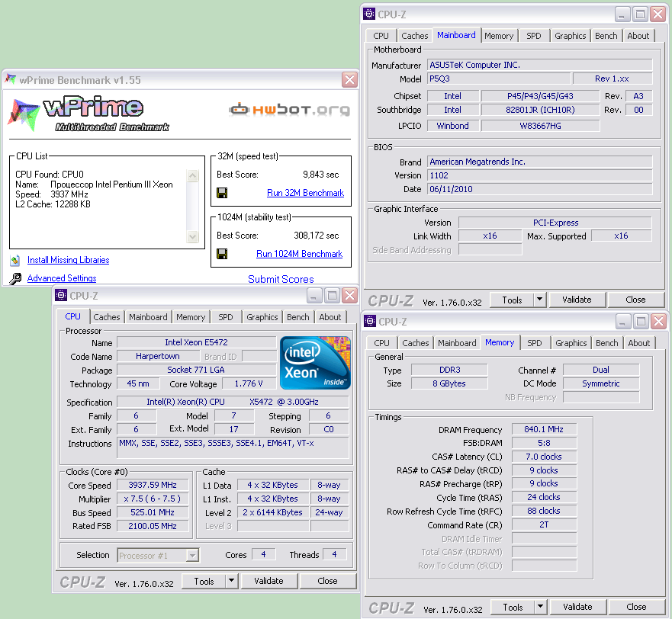Switch to Bench tab in CPU window
Viewport: 672px width, 619px height.
click(297, 317)
